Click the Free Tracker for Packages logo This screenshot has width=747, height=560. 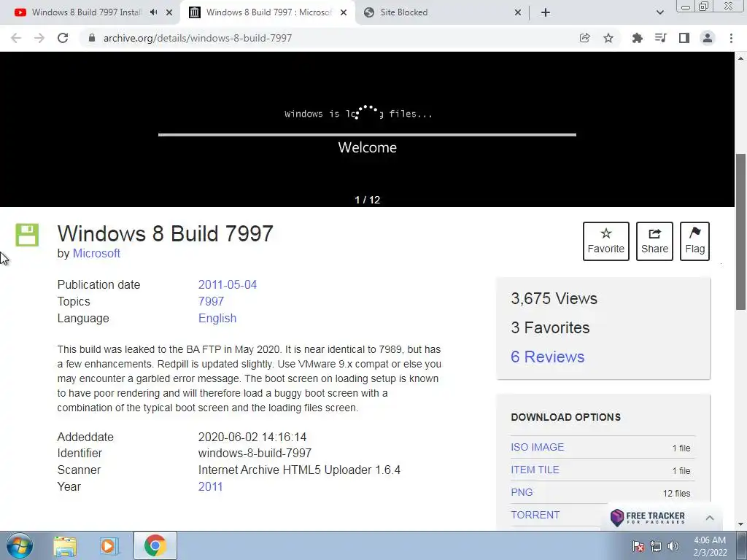(648, 518)
